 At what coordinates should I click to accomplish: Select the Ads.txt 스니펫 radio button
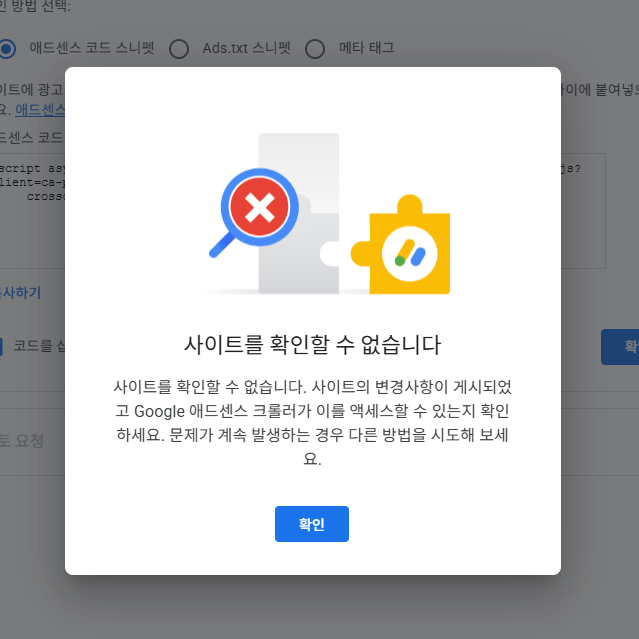[179, 49]
